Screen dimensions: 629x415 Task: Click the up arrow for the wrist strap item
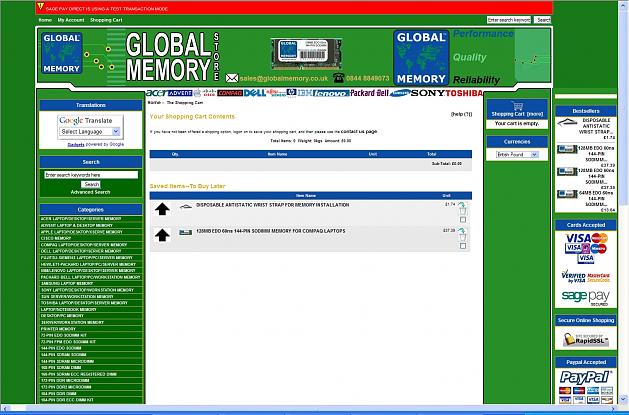[162, 209]
